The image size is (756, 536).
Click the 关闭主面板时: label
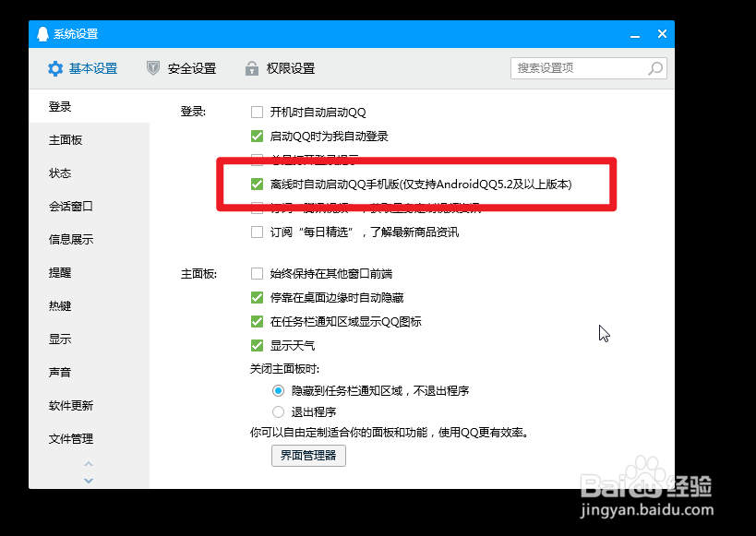tap(284, 369)
